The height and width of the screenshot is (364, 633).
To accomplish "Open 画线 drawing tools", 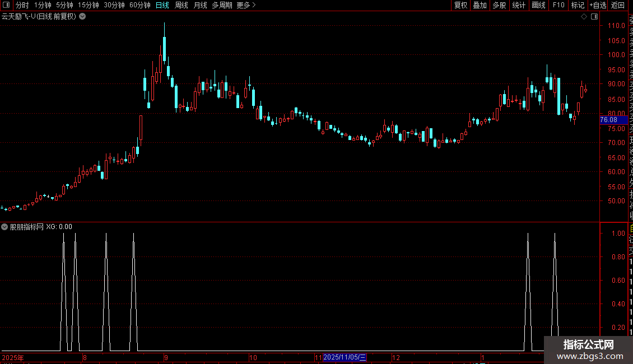I will point(538,5).
